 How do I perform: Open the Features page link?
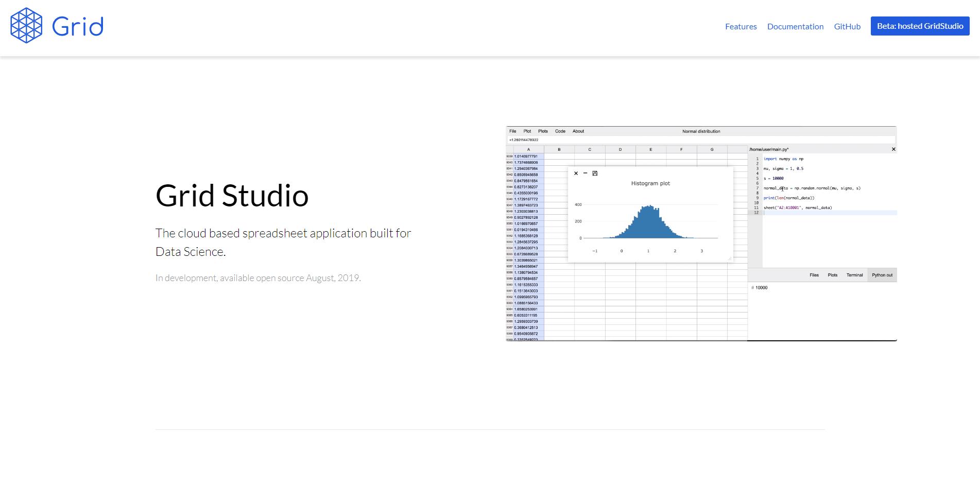(741, 27)
